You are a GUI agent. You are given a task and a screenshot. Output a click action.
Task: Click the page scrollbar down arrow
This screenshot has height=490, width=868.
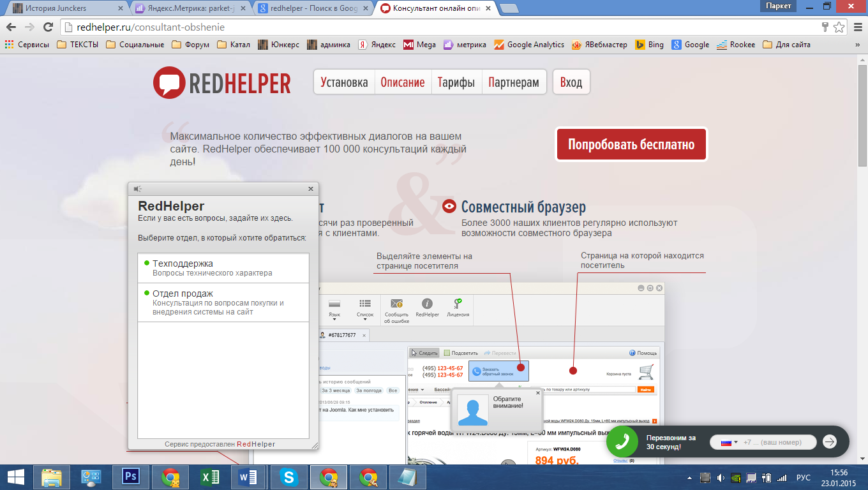pos(862,458)
